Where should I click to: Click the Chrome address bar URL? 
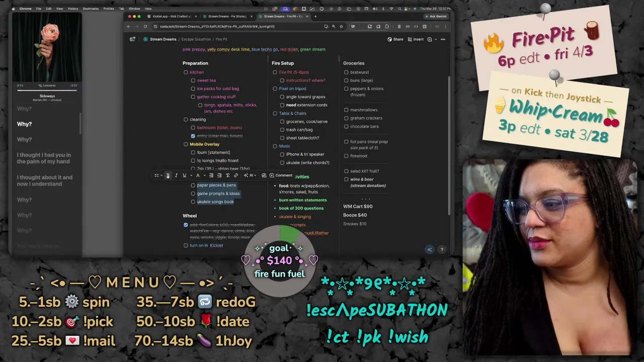click(x=217, y=26)
